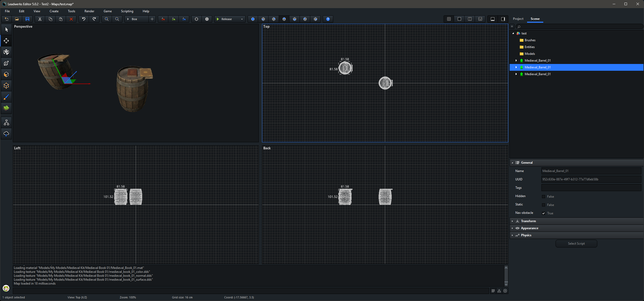
Task: Click the save disk icon in toolbar
Action: pyautogui.click(x=27, y=19)
